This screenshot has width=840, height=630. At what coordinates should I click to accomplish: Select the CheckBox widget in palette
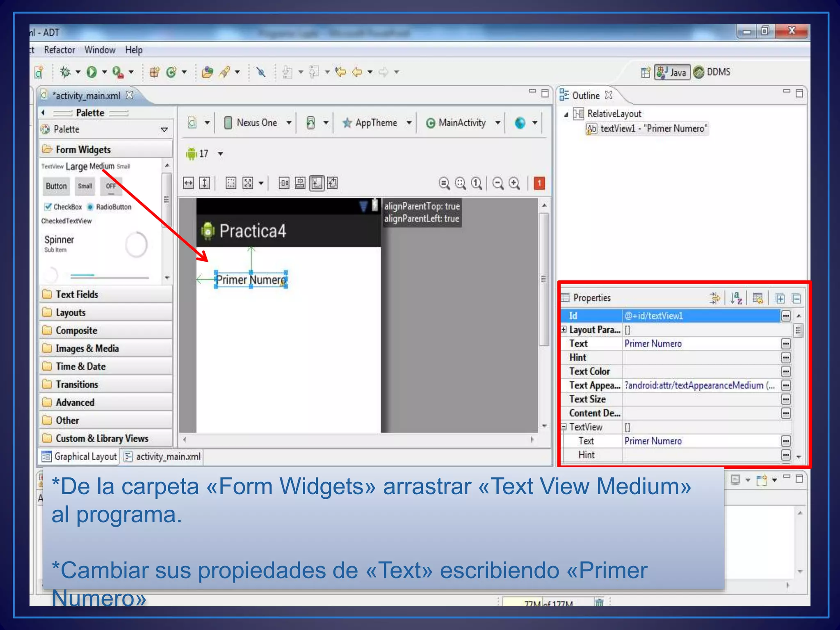[64, 207]
